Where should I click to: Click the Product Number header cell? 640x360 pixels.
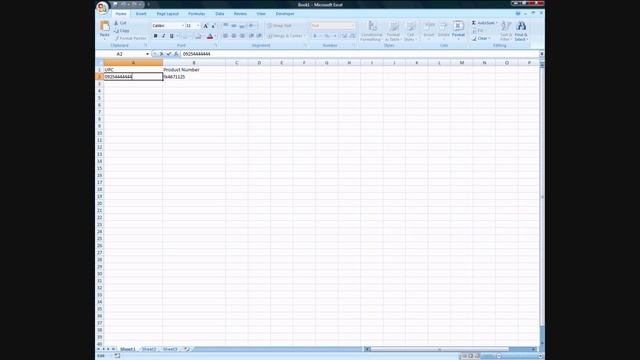click(194, 70)
